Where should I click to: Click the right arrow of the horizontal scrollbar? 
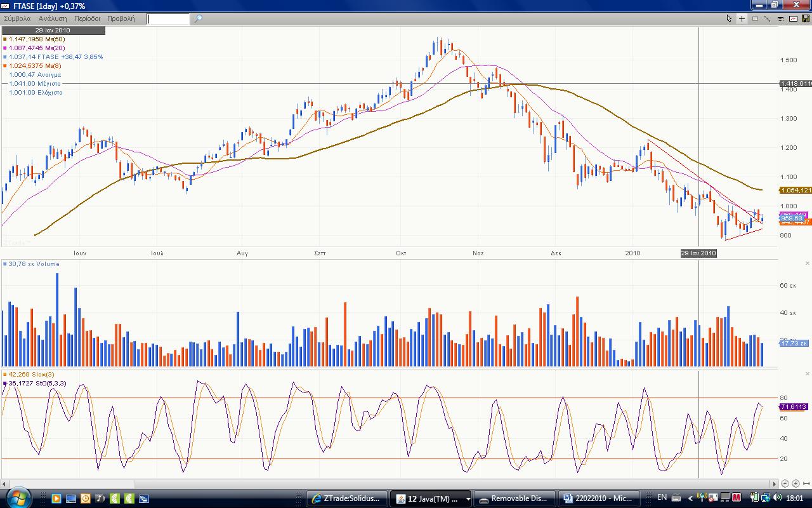[x=774, y=484]
